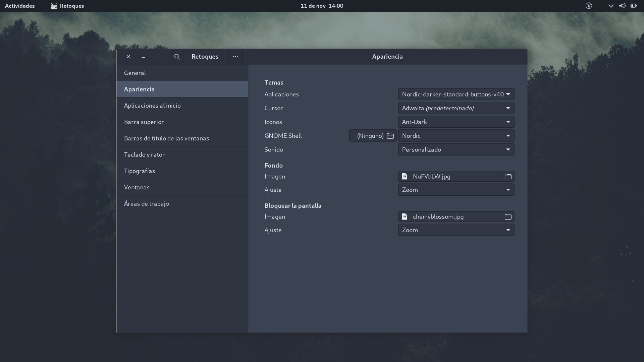
Task: Open the accessibility menu in the top bar
Action: pos(589,6)
